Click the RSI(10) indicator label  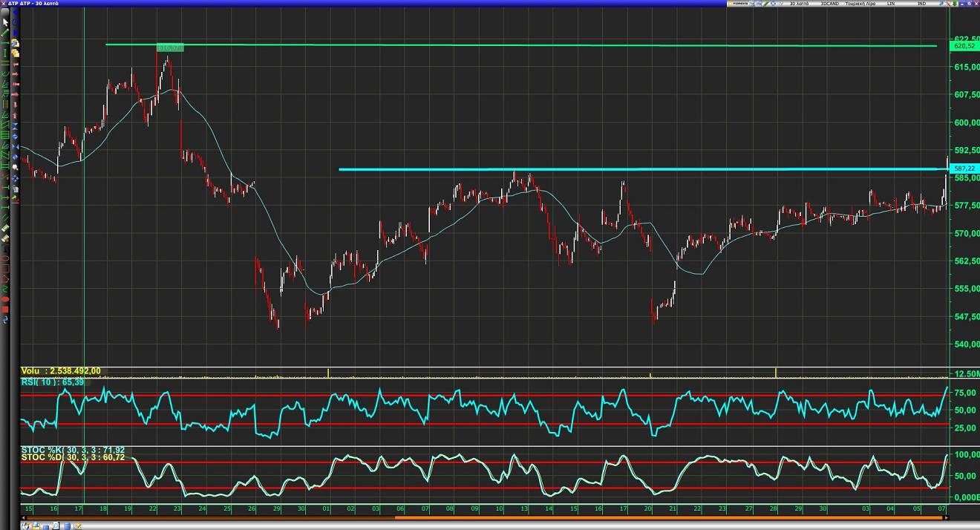pyautogui.click(x=52, y=382)
